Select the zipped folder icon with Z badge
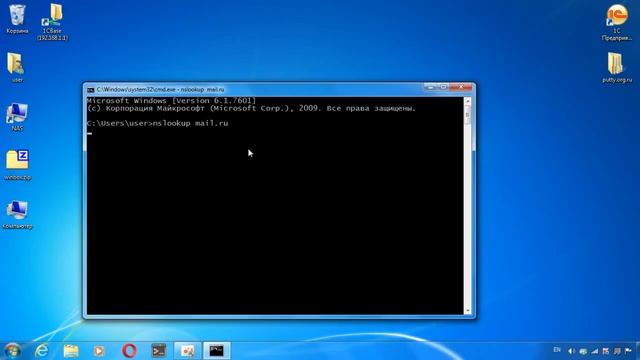This screenshot has width=640, height=360. [x=17, y=164]
